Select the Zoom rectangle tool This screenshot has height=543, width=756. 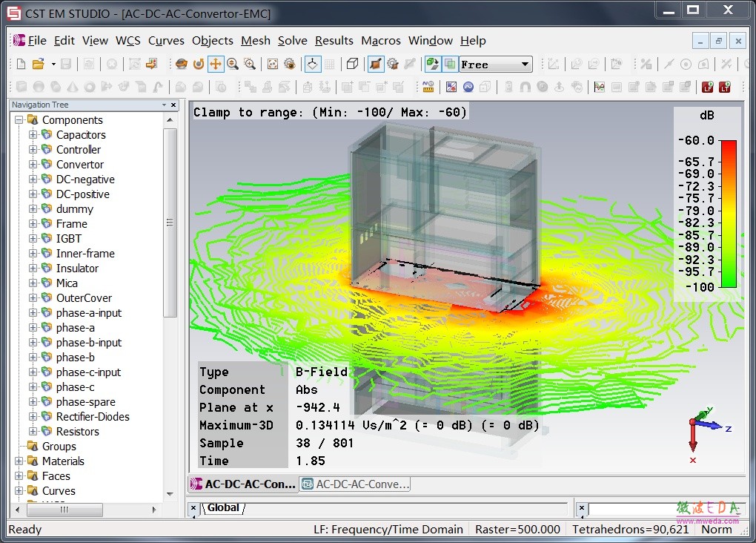[x=250, y=65]
